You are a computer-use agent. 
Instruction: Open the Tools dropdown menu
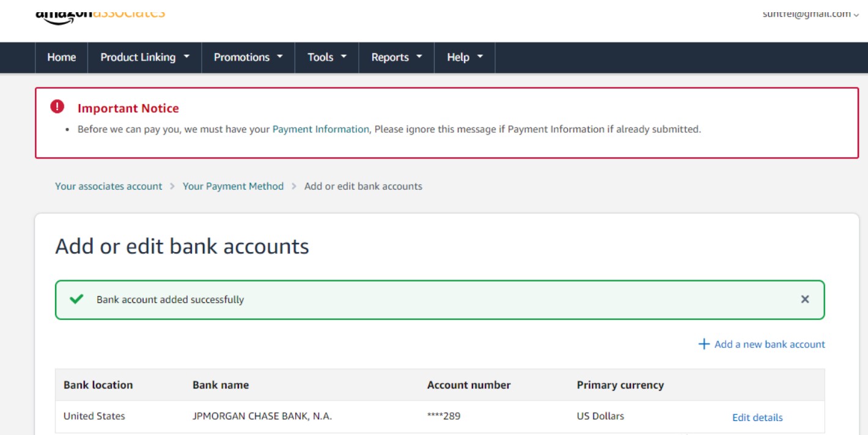pyautogui.click(x=327, y=57)
